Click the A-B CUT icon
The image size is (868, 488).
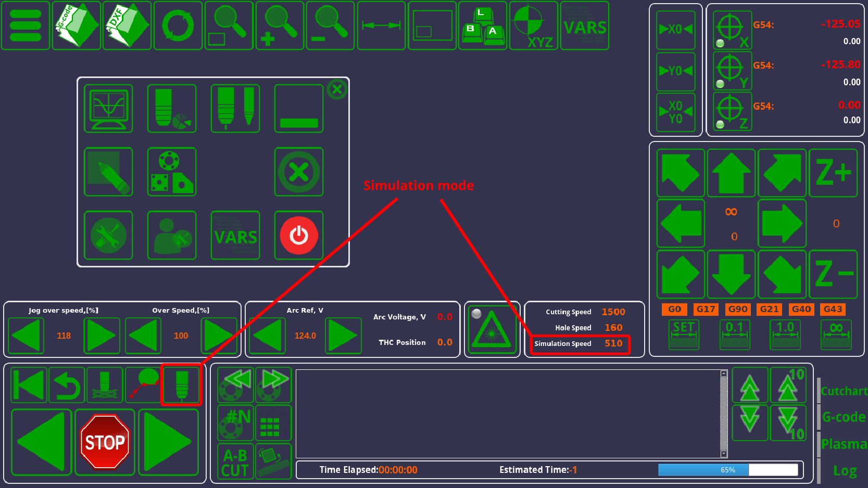235,462
